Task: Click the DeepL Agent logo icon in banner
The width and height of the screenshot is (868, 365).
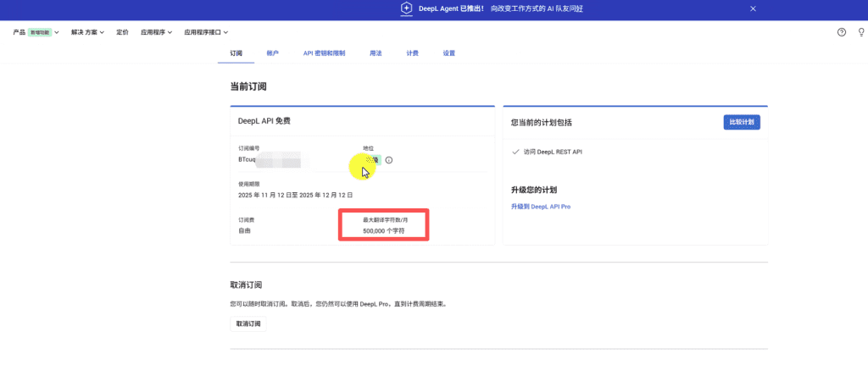Action: pyautogui.click(x=407, y=8)
